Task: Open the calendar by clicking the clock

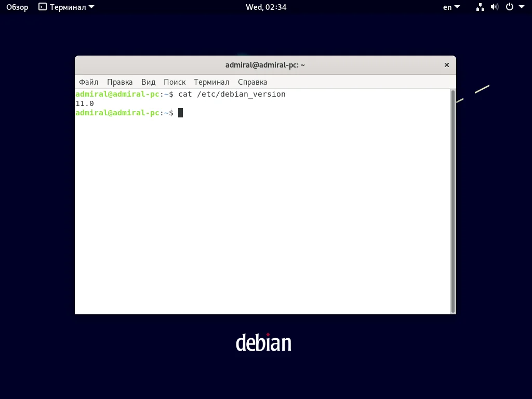Action: (266, 7)
